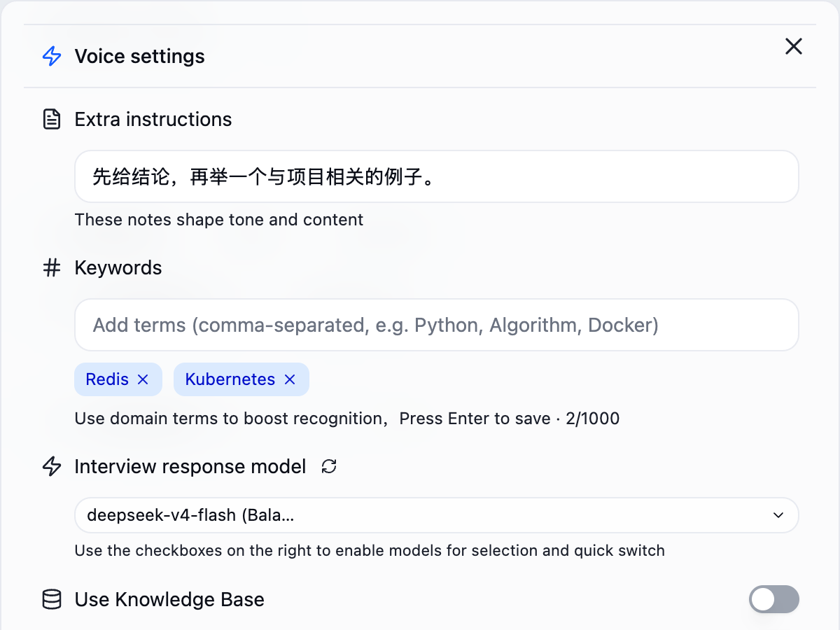
Task: Click the 'Use the checkboxes on the right' hint
Action: [x=370, y=550]
